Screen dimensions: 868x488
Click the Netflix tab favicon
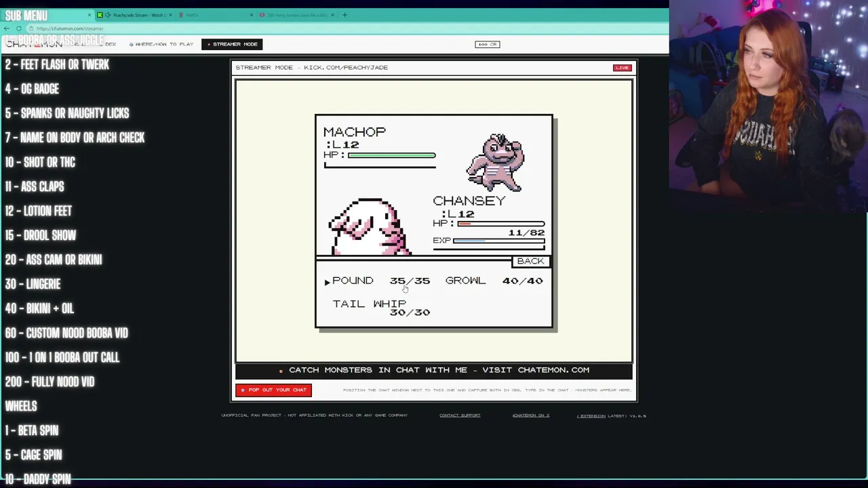pos(182,15)
